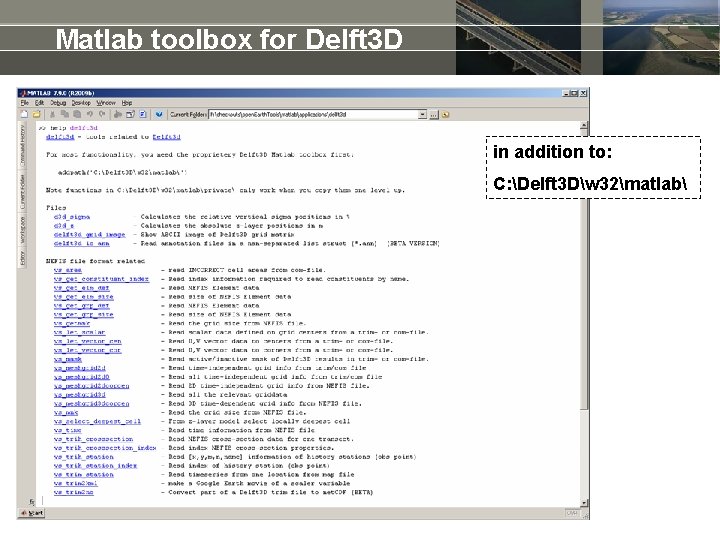The width and height of the screenshot is (720, 540).
Task: Click scrollbar up arrow in Command Window
Action: tap(584, 125)
